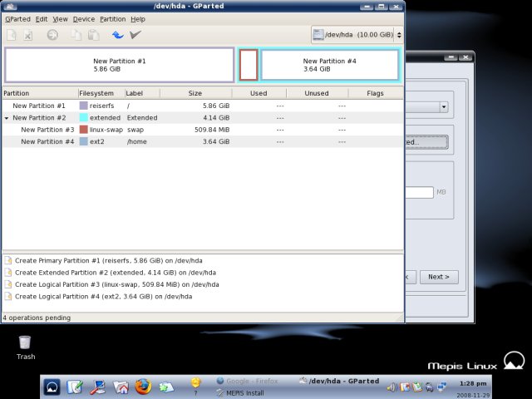Click the Resize/Move toolbar icon

[x=52, y=35]
